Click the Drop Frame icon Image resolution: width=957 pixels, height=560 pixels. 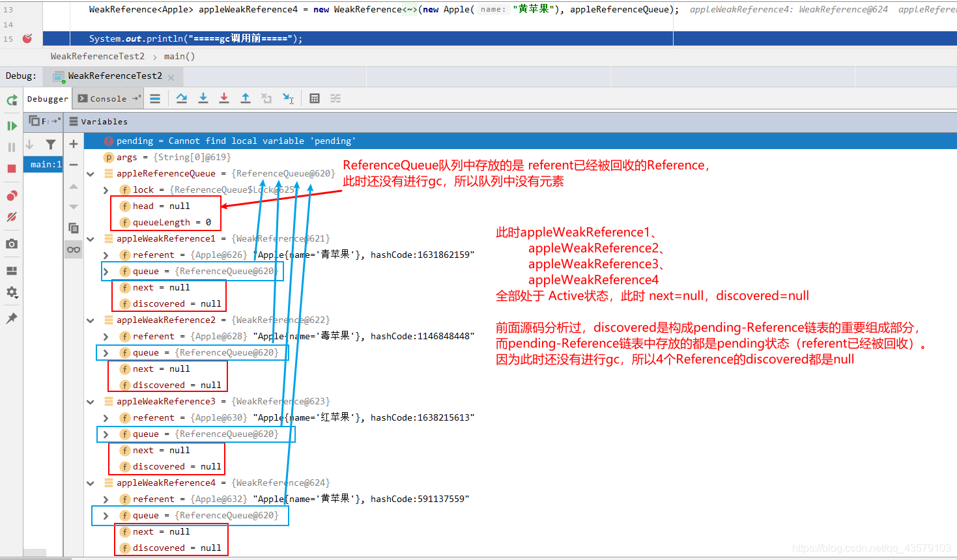click(x=266, y=98)
